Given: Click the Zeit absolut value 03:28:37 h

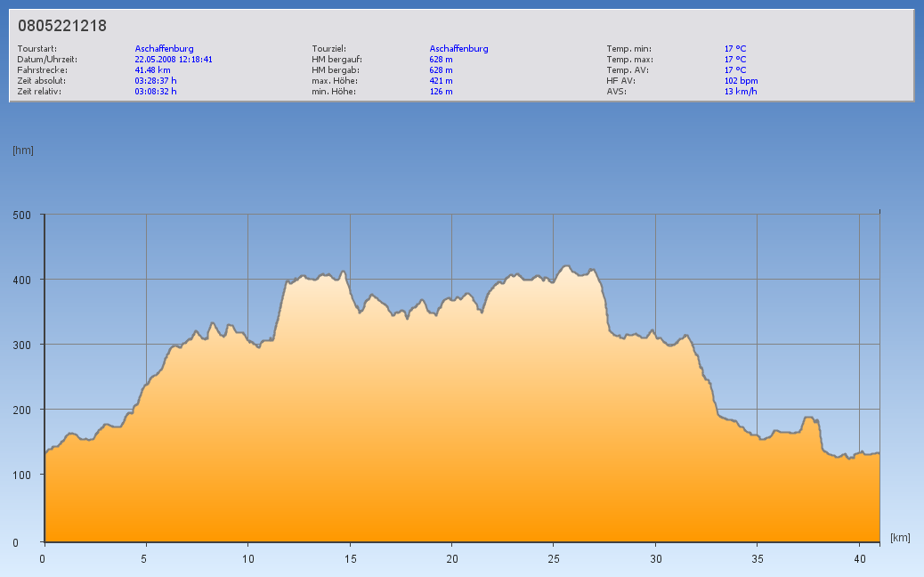Looking at the screenshot, I should click(x=156, y=80).
